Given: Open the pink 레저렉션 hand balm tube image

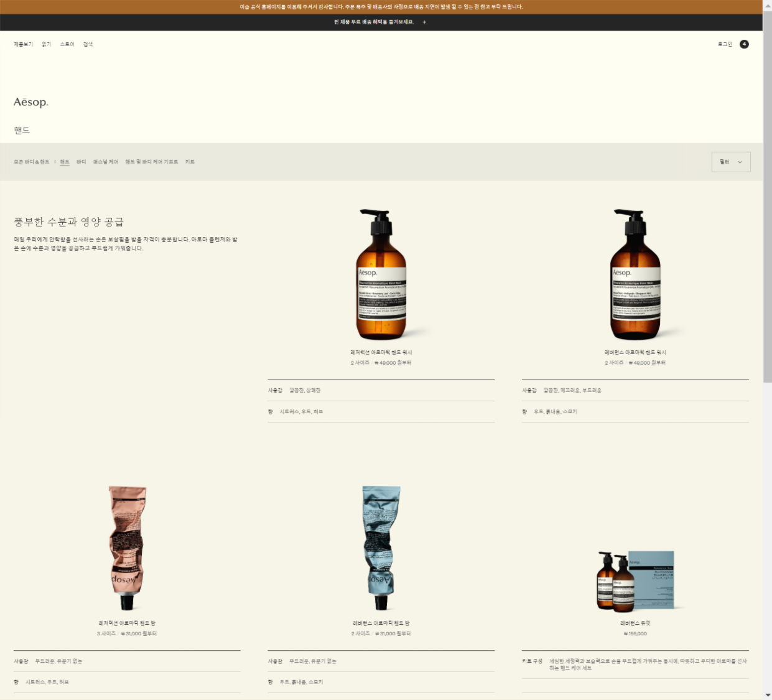Looking at the screenshot, I should [127, 548].
